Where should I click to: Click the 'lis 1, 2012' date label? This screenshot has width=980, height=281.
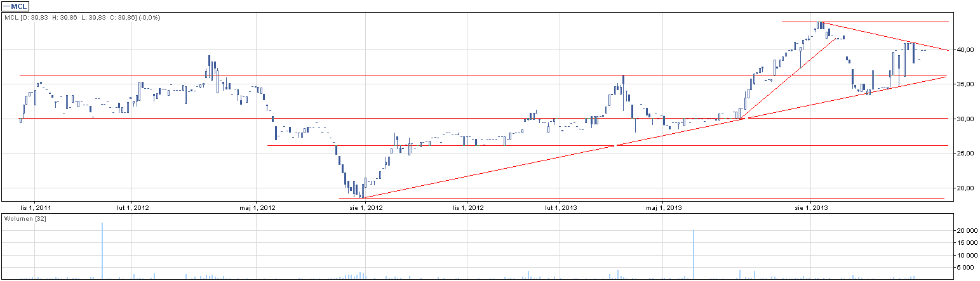point(467,207)
